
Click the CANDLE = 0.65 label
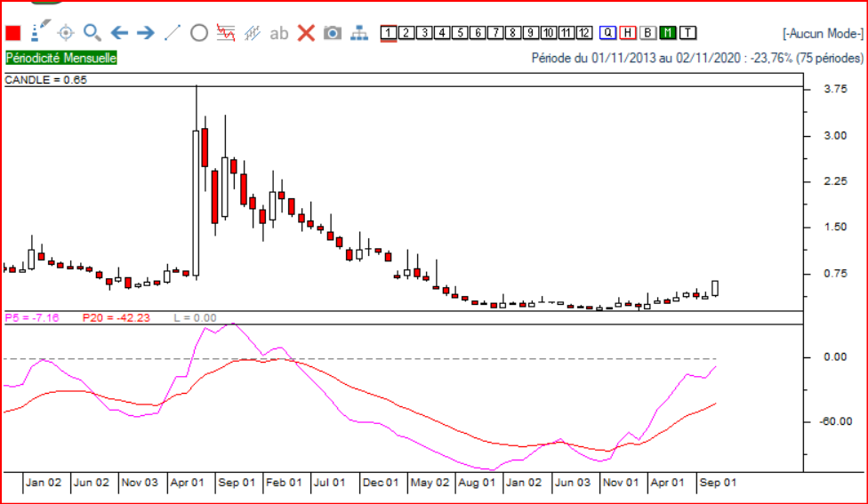click(x=46, y=80)
